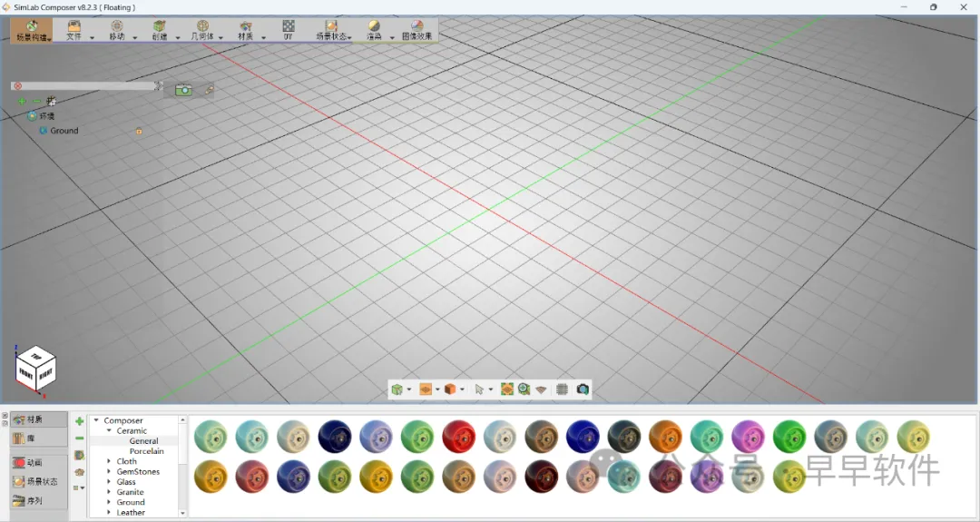The width and height of the screenshot is (980, 522).
Task: Select the first-row orange ceramic material sphere
Action: click(x=665, y=437)
